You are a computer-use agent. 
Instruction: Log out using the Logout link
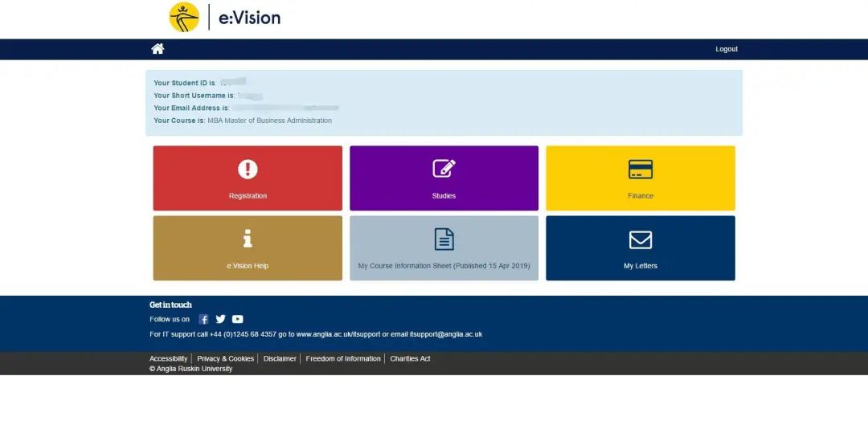pyautogui.click(x=727, y=49)
